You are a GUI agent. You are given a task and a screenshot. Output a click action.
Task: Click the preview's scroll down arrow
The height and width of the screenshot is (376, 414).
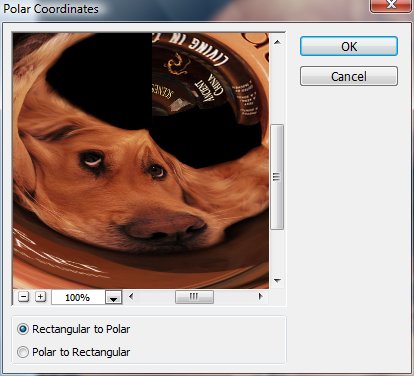point(277,281)
